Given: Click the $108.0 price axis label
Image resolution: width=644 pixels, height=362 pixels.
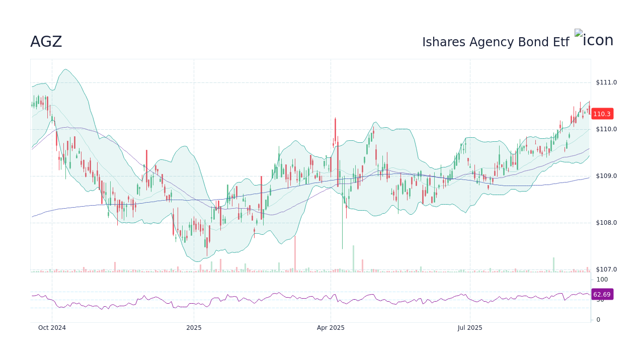Looking at the screenshot, I should 606,223.
